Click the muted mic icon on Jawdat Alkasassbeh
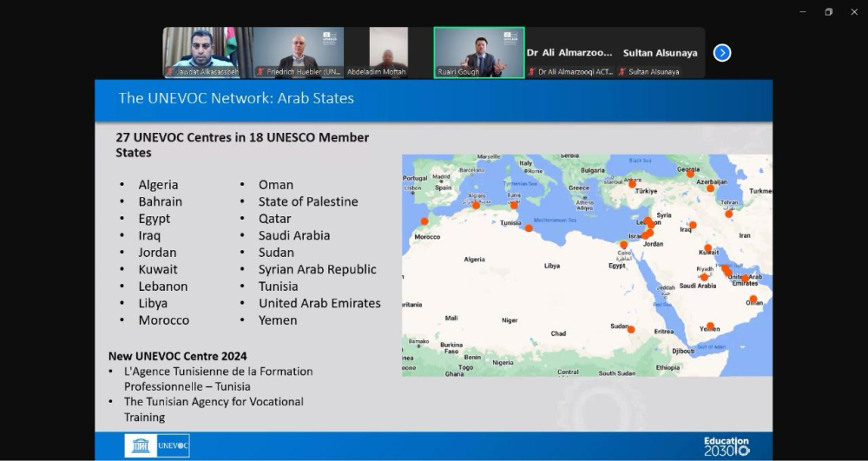 [x=170, y=72]
